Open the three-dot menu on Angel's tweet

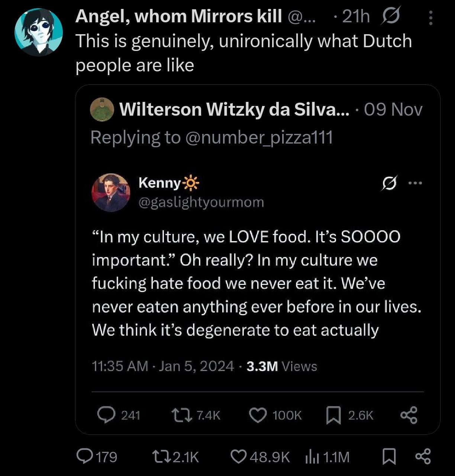(430, 18)
